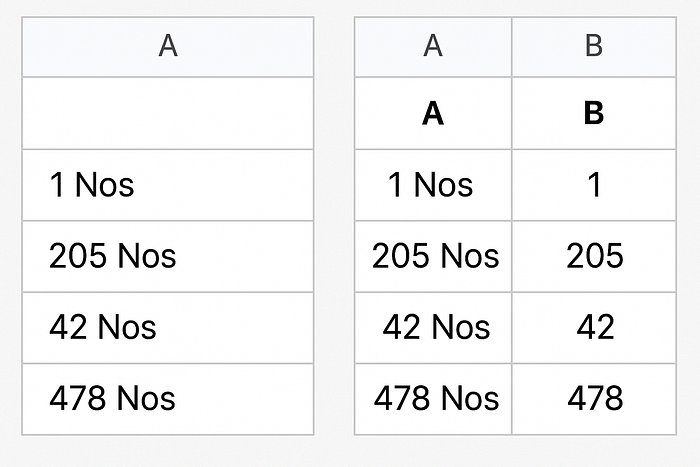This screenshot has width=700, height=467.
Task: Select "42 Nos" cell in right table
Action: (x=433, y=328)
